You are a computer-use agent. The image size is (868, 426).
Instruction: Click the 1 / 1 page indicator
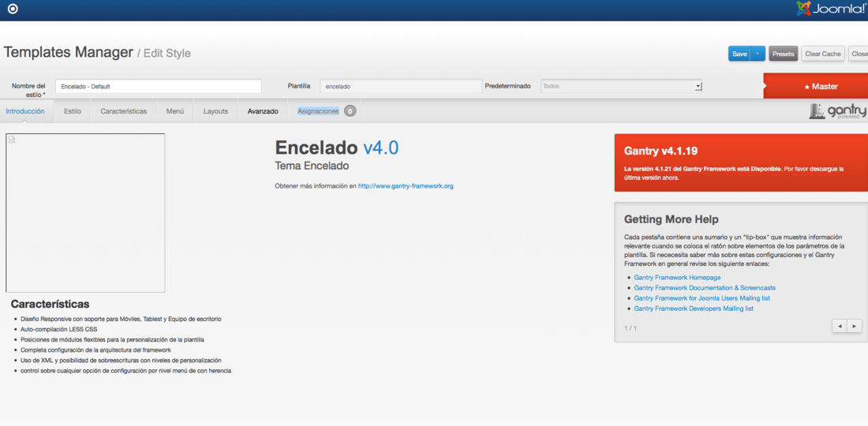pos(630,328)
